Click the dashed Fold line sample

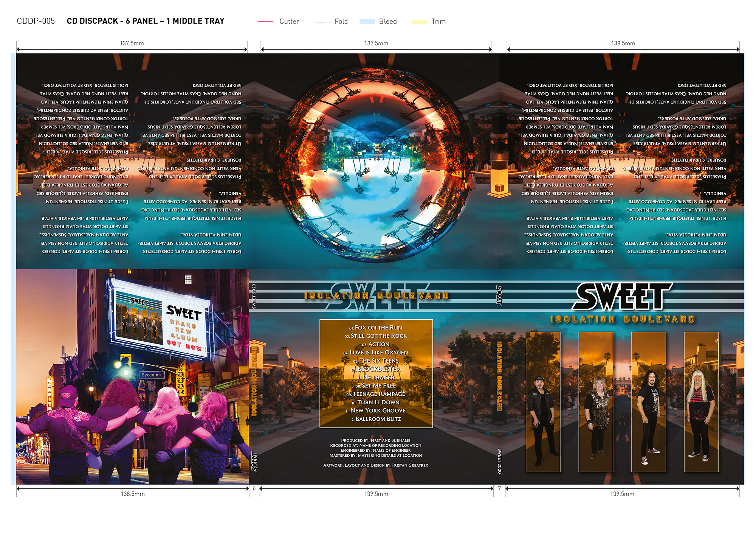pyautogui.click(x=322, y=22)
